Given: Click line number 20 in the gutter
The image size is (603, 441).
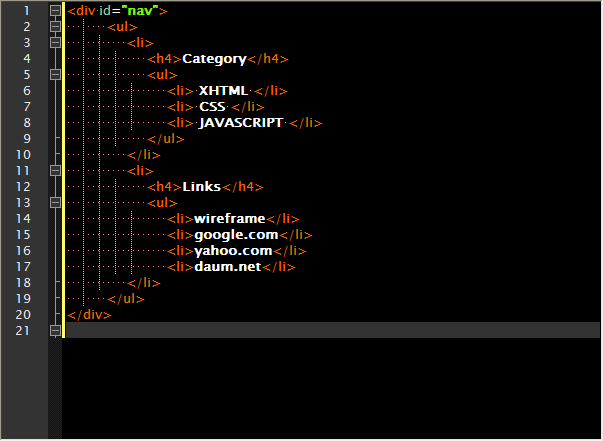Looking at the screenshot, I should [x=23, y=315].
